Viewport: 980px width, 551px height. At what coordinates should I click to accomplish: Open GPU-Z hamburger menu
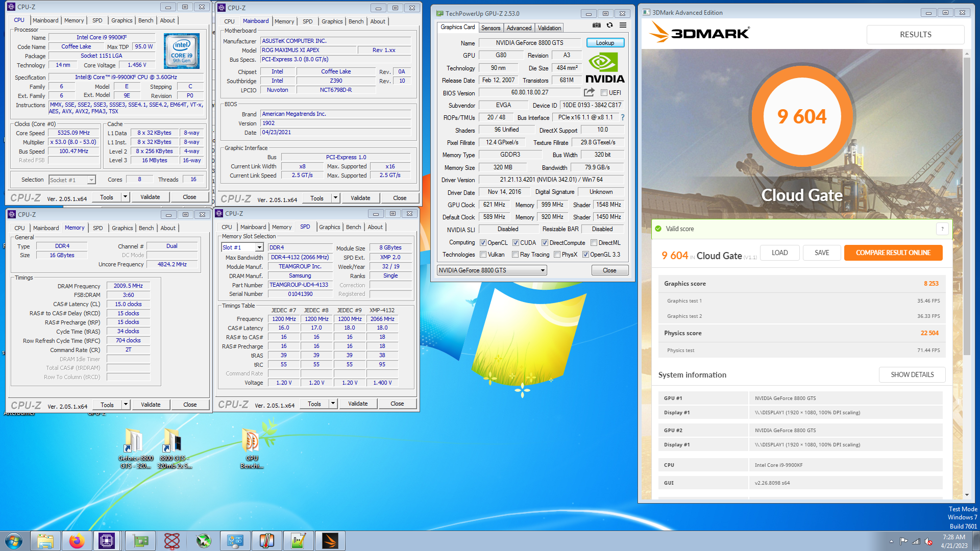(x=623, y=25)
